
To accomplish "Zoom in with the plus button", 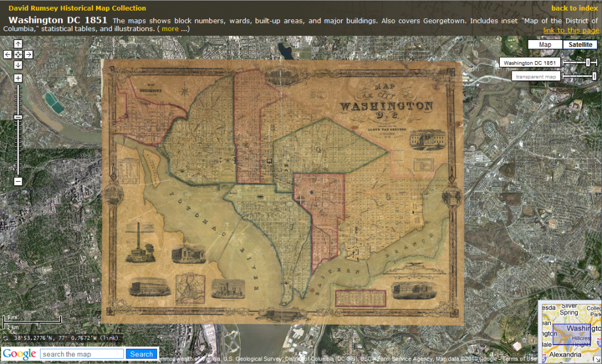I will (18, 78).
